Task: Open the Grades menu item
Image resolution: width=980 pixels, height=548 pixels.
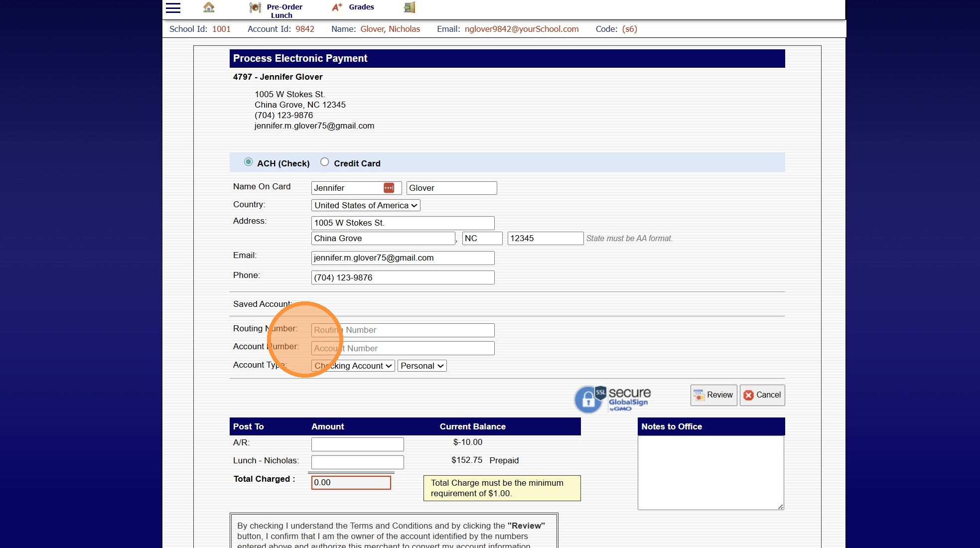Action: point(361,7)
